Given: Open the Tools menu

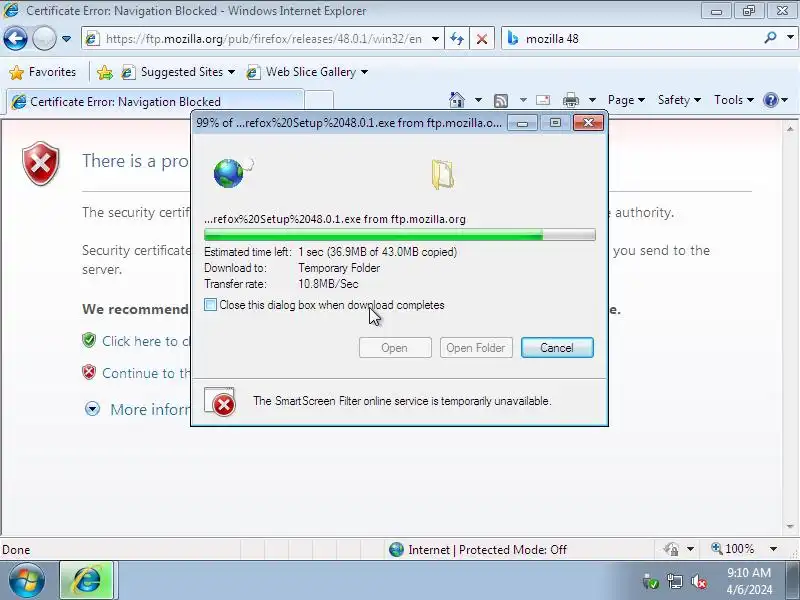Looking at the screenshot, I should (x=734, y=100).
